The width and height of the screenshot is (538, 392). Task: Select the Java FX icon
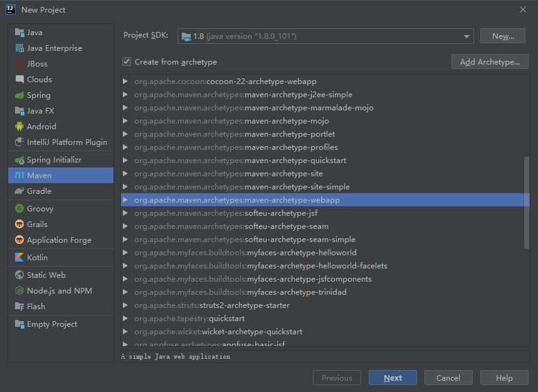(x=19, y=111)
